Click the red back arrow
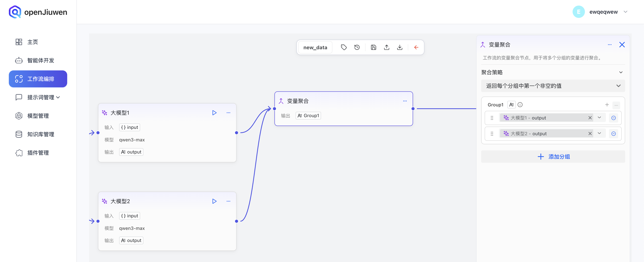Viewport: 644px width, 262px height. pyautogui.click(x=416, y=48)
